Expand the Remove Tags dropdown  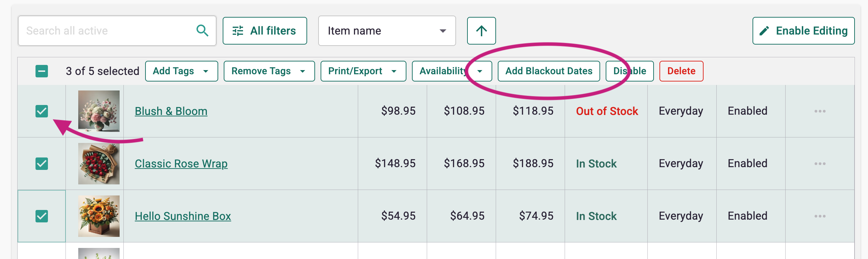pos(269,71)
